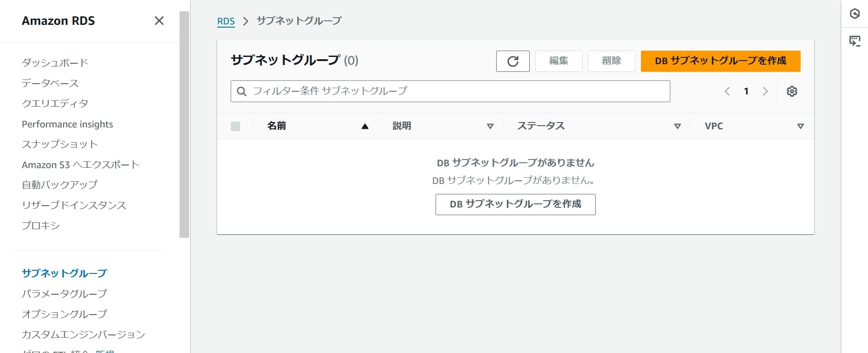Viewport: 868px width, 353px height.
Task: Click the sidebar vertical scrollbar
Action: pyautogui.click(x=184, y=124)
